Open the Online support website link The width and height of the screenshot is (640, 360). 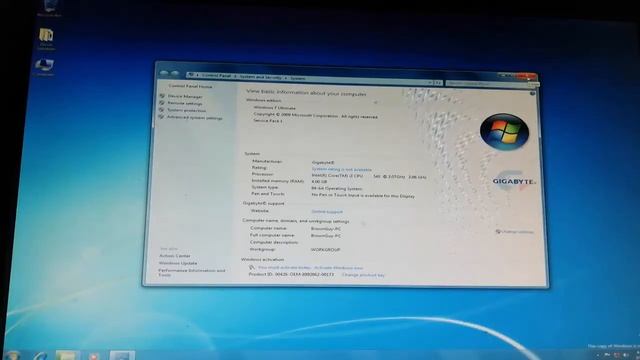(x=327, y=212)
